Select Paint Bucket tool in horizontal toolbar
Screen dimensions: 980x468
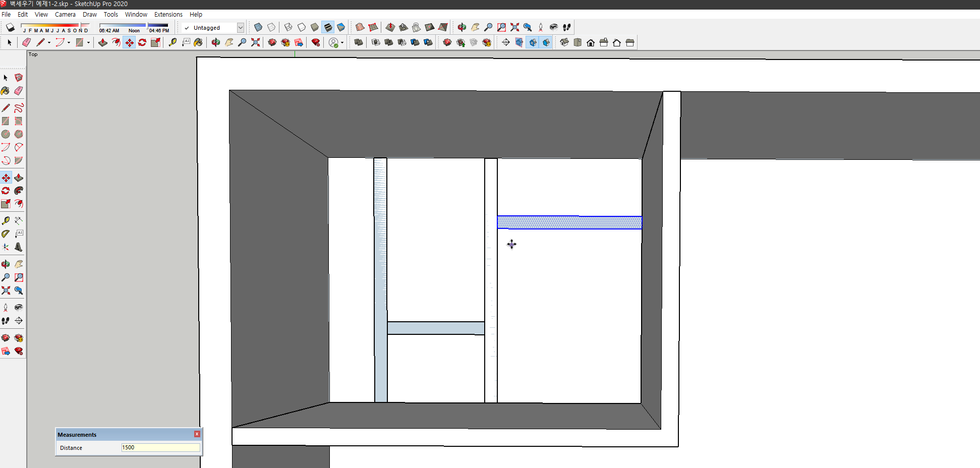(199, 42)
